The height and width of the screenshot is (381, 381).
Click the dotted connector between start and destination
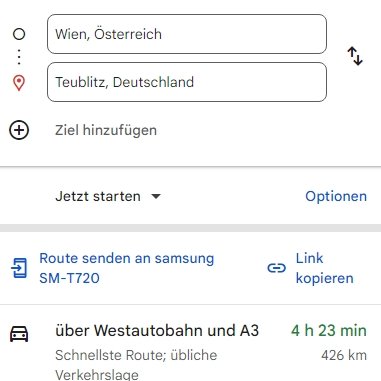[x=19, y=57]
